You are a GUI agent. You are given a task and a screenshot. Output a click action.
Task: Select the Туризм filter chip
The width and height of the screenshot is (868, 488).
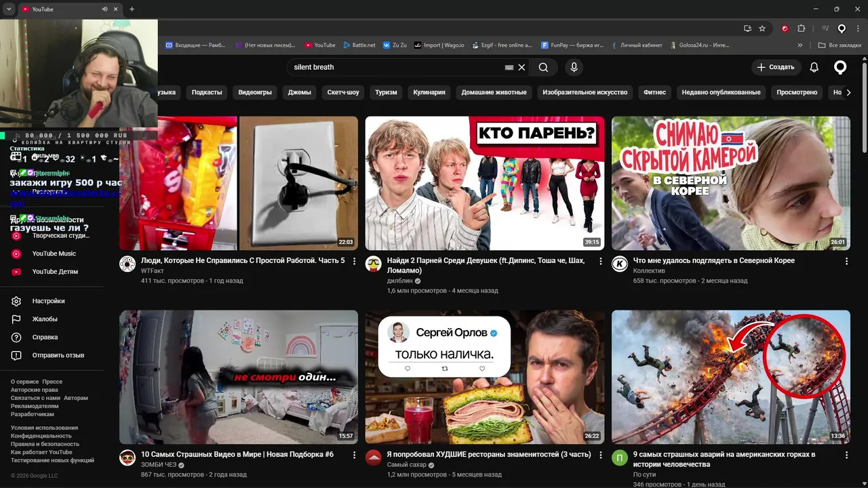386,92
